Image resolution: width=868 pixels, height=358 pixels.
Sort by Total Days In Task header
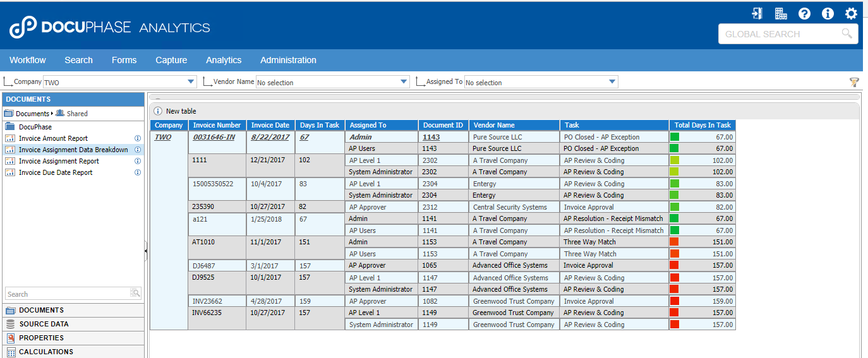[702, 125]
